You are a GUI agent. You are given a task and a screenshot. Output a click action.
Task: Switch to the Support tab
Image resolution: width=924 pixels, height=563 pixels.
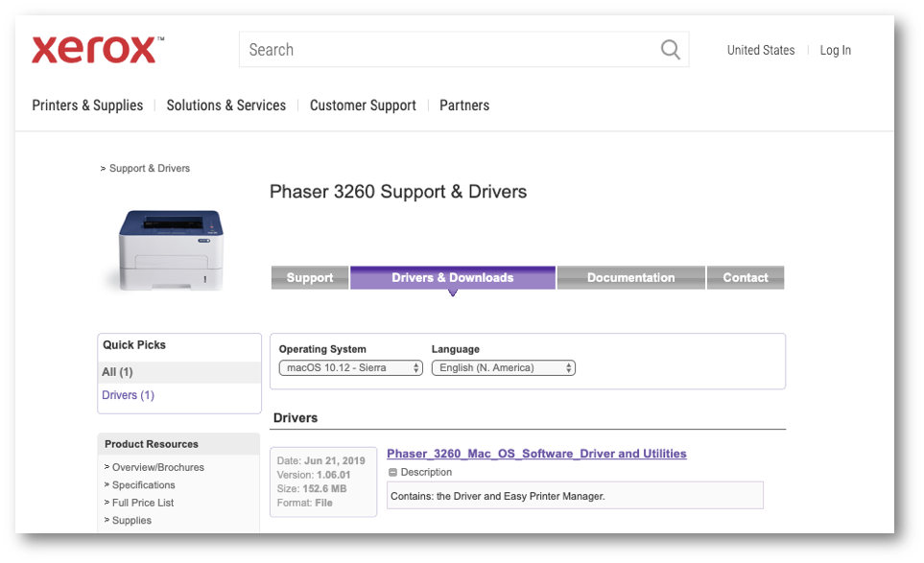click(310, 277)
